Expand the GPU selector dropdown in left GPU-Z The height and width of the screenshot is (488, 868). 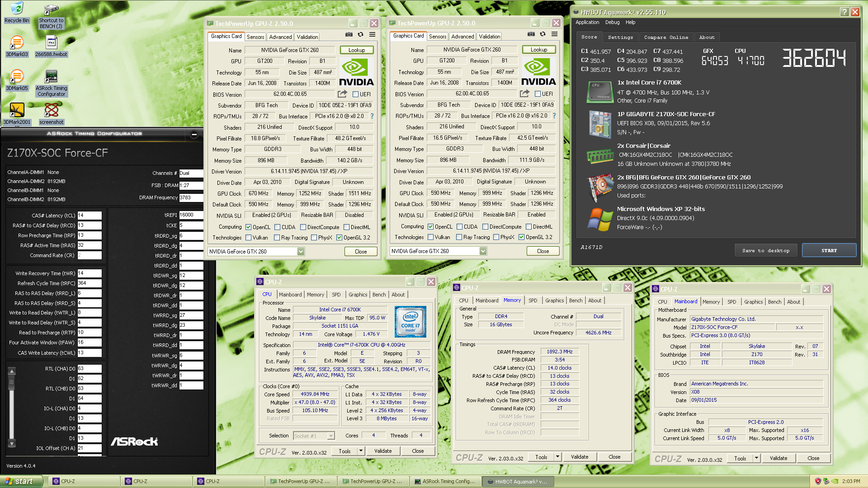[x=301, y=252]
